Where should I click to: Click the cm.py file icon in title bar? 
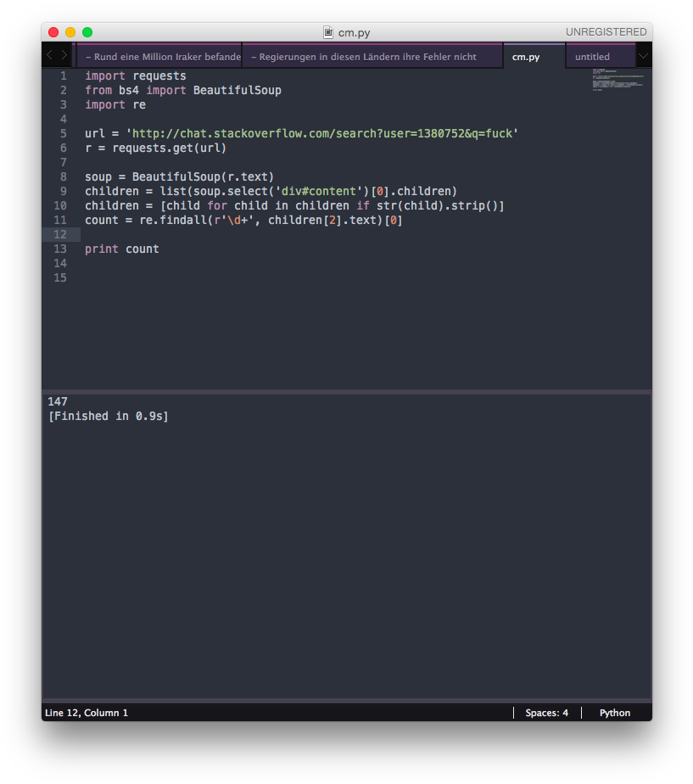tap(328, 32)
